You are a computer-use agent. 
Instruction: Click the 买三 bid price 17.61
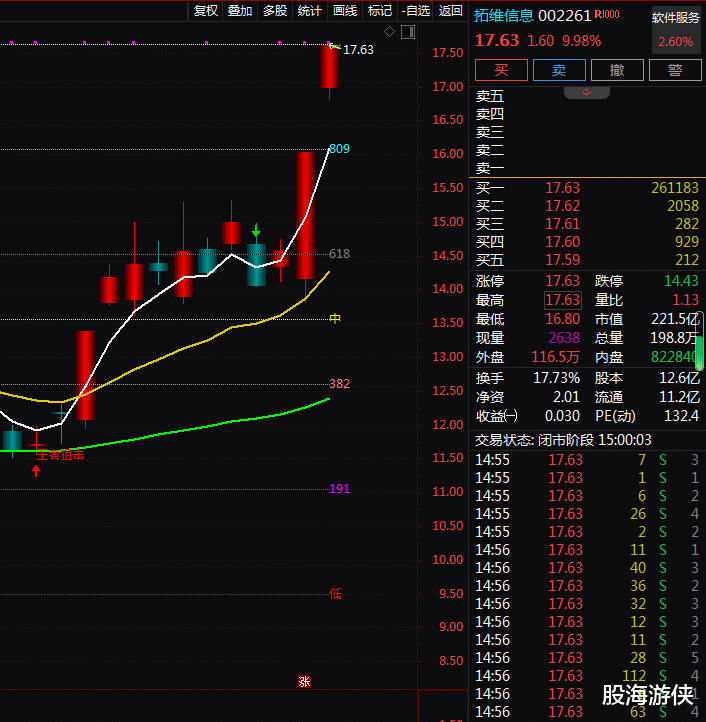[562, 224]
